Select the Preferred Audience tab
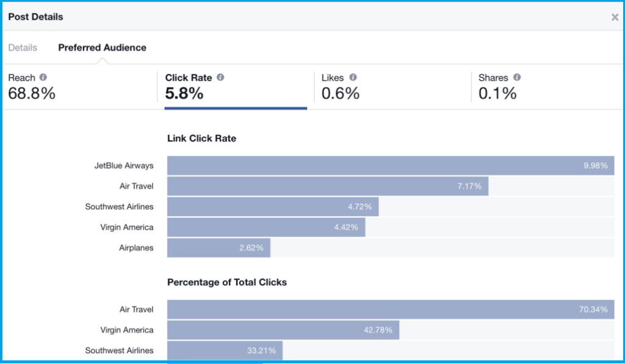The image size is (625, 364). (102, 48)
